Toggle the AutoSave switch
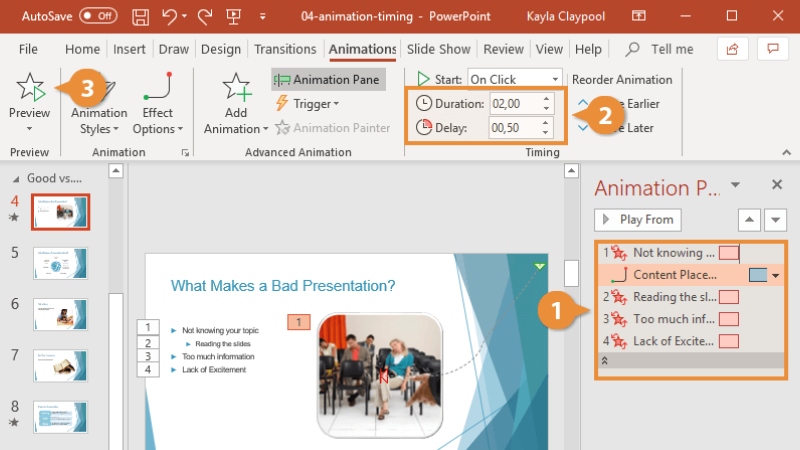 [98, 16]
